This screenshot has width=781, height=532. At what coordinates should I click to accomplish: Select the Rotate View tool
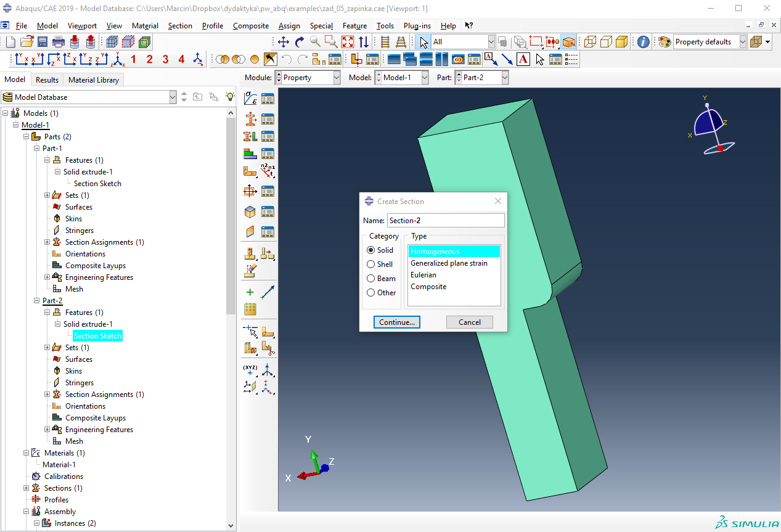coord(300,42)
